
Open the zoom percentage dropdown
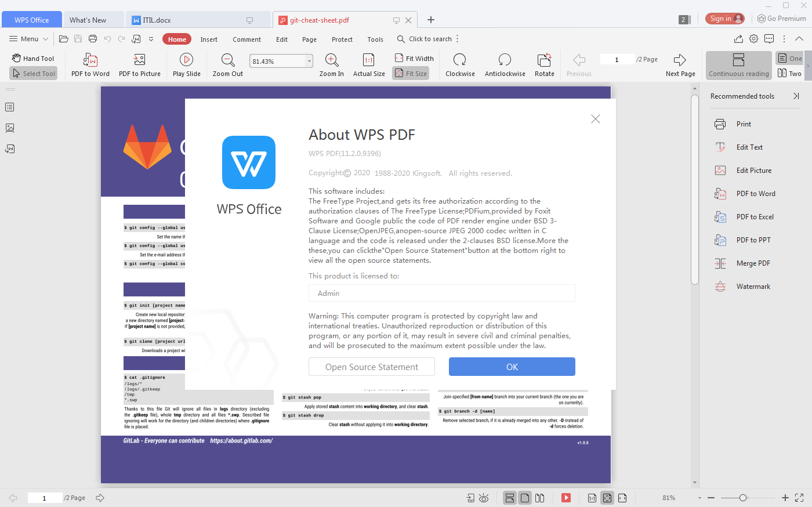click(x=307, y=60)
